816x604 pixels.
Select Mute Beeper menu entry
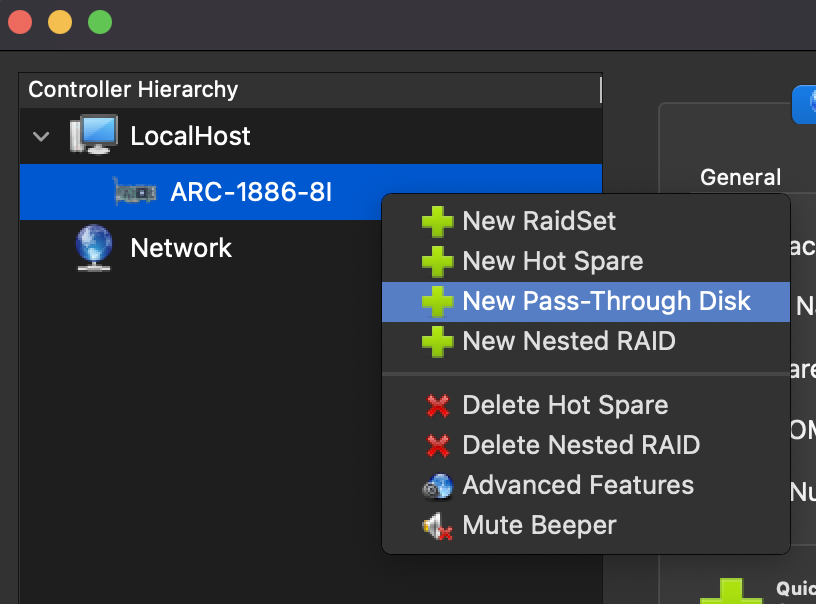[586, 525]
